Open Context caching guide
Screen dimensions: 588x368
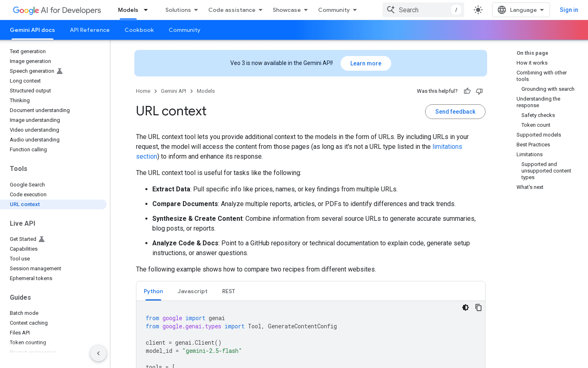(x=29, y=323)
